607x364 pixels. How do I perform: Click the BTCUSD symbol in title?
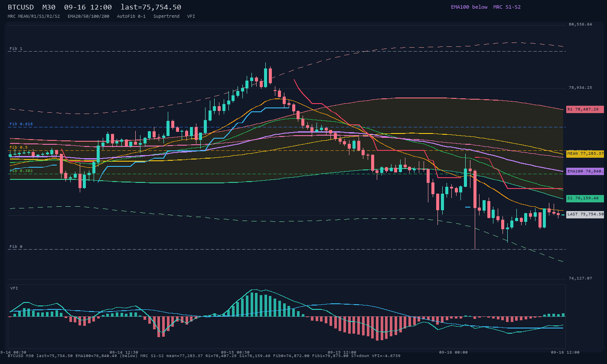click(x=21, y=7)
